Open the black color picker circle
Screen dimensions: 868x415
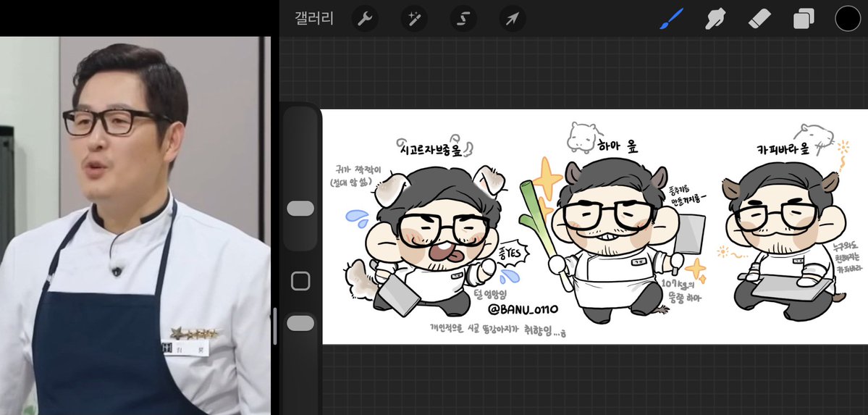tap(848, 19)
